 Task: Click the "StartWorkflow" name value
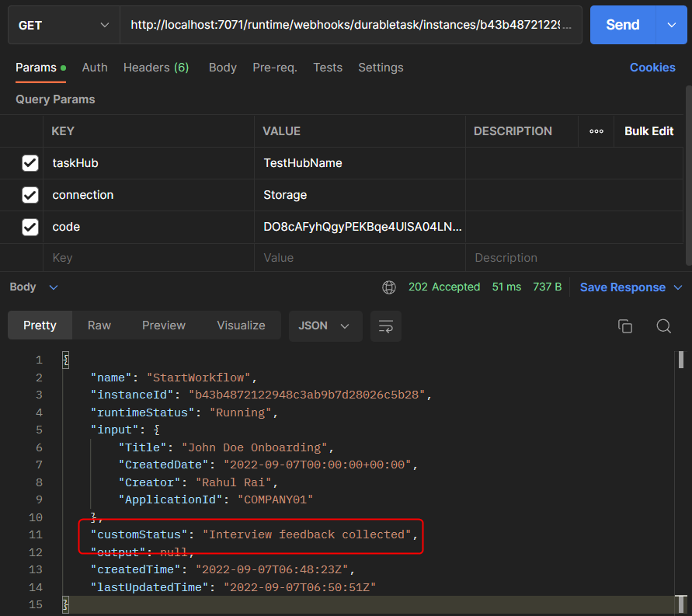pyautogui.click(x=198, y=378)
